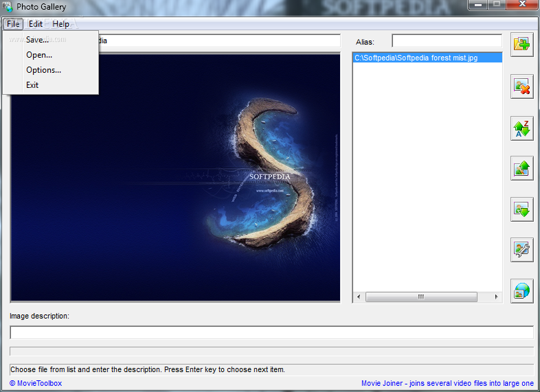540x392 pixels.
Task: Click inside the Alias input field
Action: coord(447,41)
